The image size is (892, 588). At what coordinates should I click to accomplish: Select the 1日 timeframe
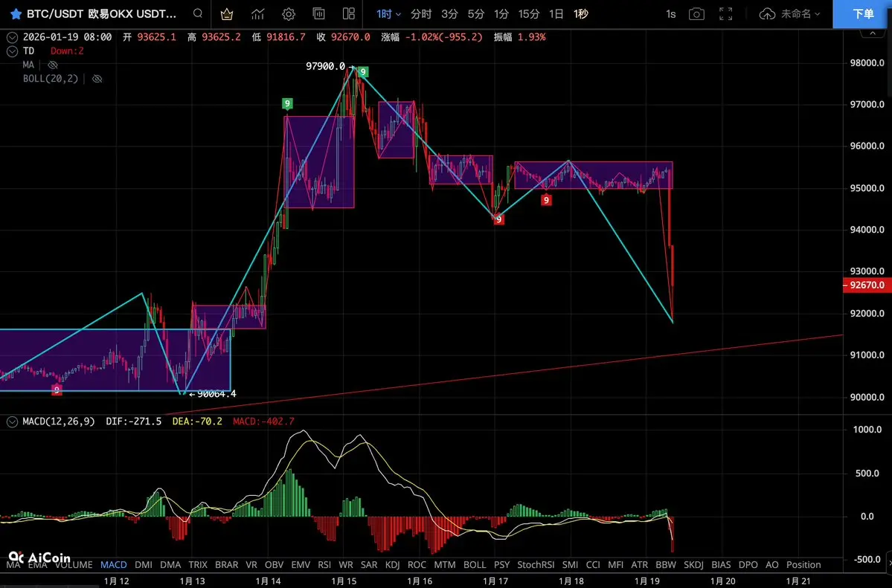tap(556, 13)
